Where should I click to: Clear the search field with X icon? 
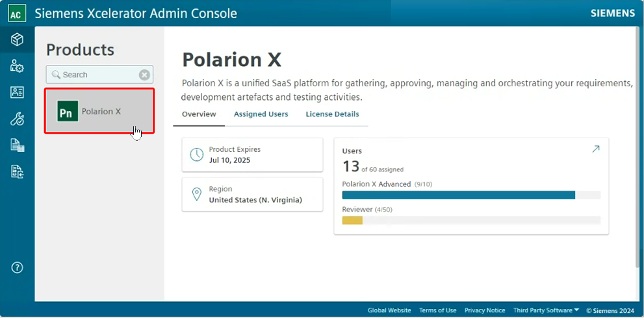(144, 75)
